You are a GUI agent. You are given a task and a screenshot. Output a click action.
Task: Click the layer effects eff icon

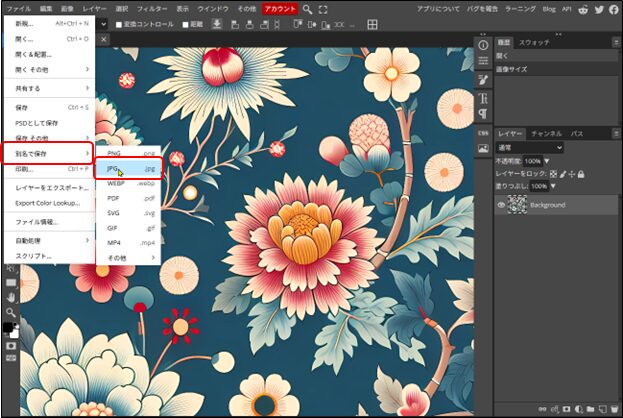point(555,409)
